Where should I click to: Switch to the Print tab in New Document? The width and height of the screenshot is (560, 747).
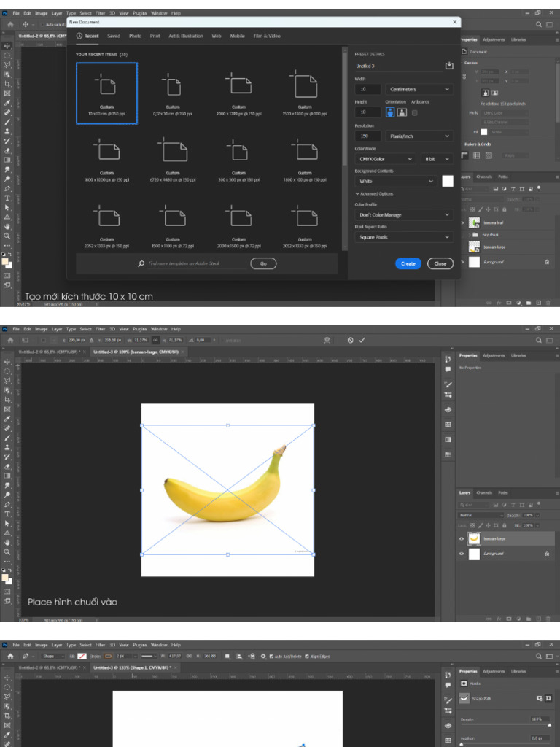(x=155, y=36)
